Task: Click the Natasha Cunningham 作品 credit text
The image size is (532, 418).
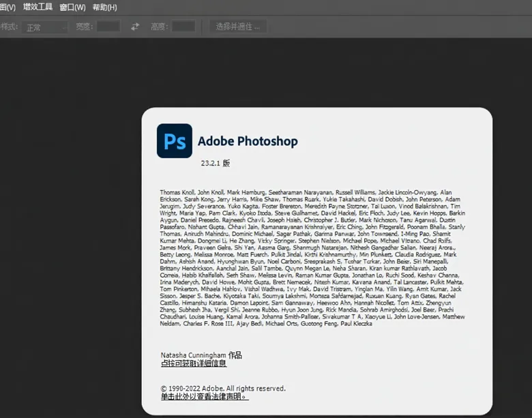Action: point(201,355)
